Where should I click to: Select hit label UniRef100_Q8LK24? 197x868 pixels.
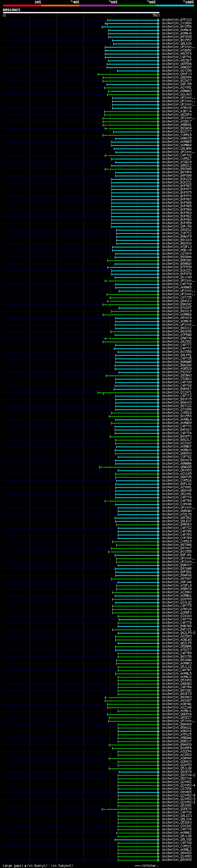click(177, 43)
